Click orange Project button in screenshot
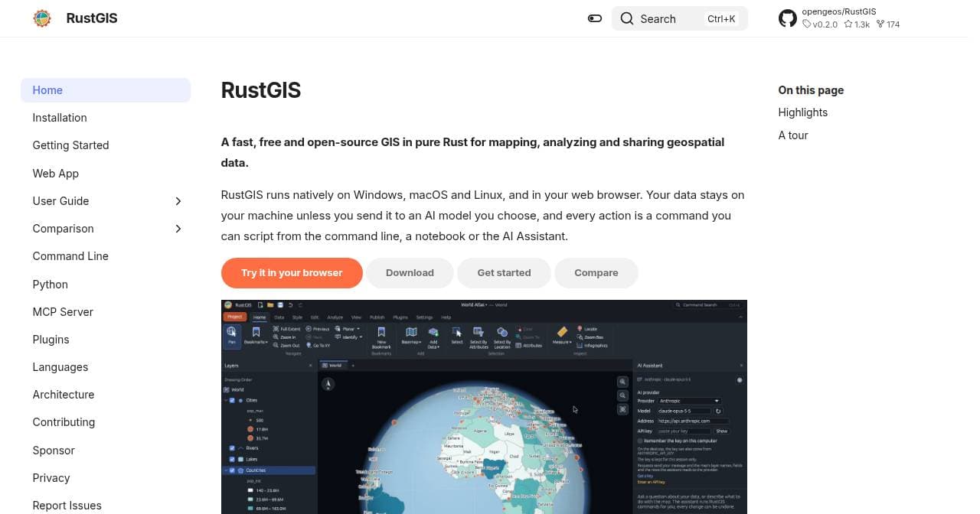This screenshot has height=514, width=980. tap(235, 317)
